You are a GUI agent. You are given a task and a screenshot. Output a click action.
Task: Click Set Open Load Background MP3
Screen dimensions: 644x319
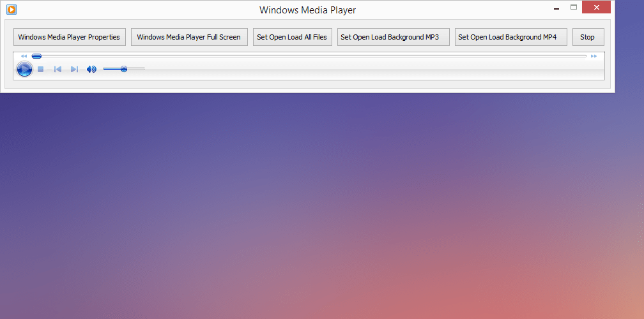tap(394, 37)
